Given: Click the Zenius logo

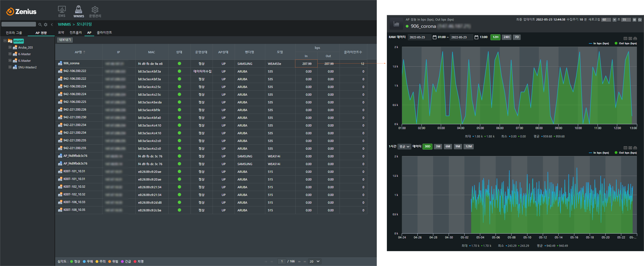Looking at the screenshot, I should [x=21, y=11].
